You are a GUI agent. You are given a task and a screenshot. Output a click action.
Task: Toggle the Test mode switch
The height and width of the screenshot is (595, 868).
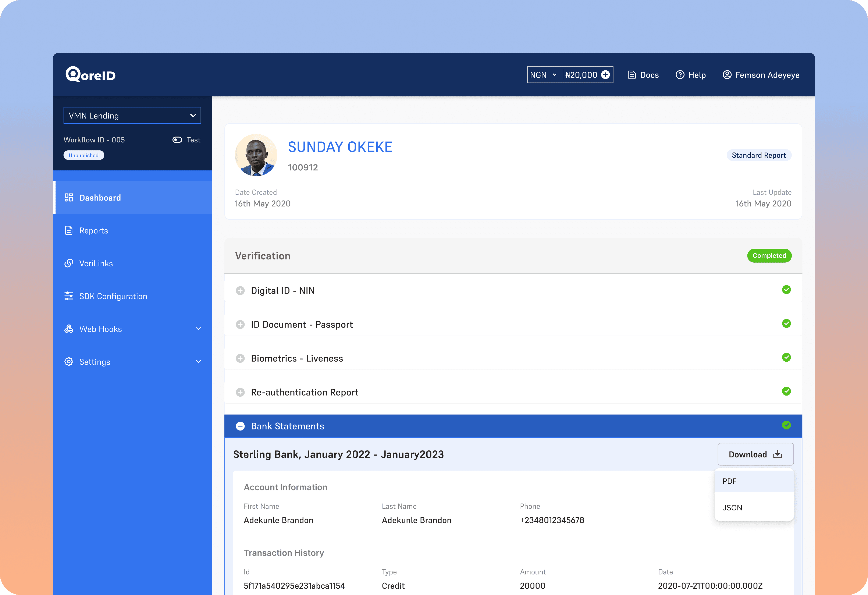(177, 140)
